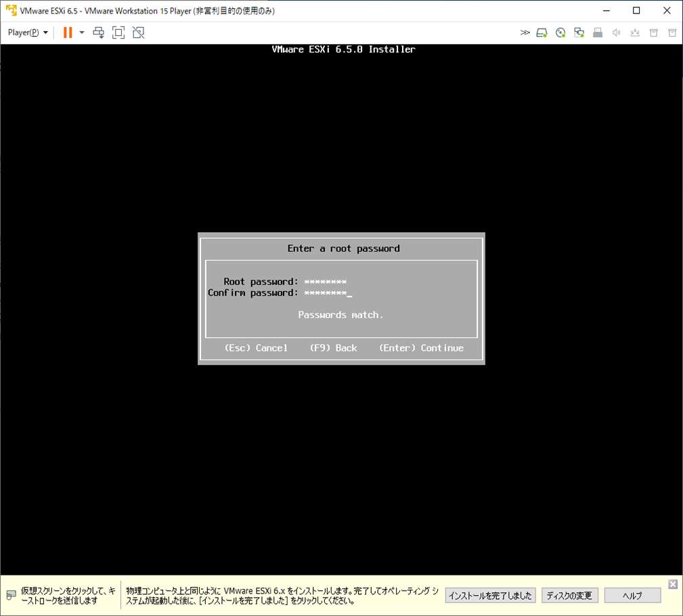Screen dimensions: 683x616
Task: Open the sound card device icon
Action: [x=617, y=32]
